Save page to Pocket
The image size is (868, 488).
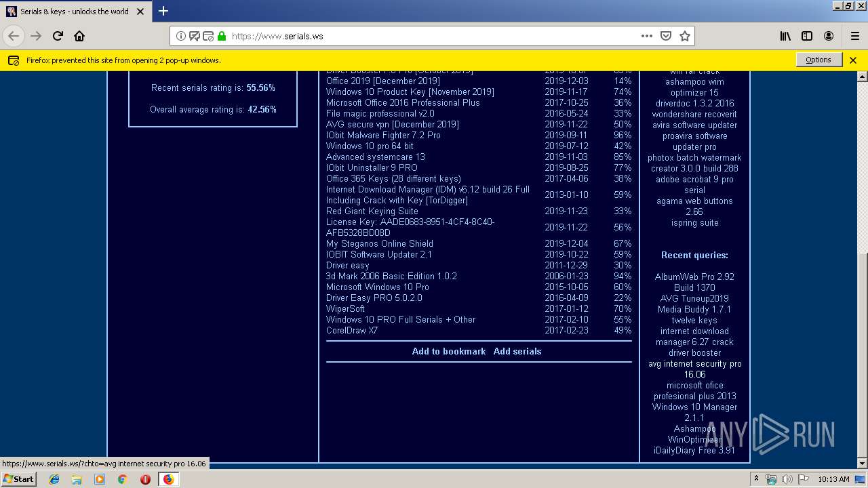tap(666, 36)
